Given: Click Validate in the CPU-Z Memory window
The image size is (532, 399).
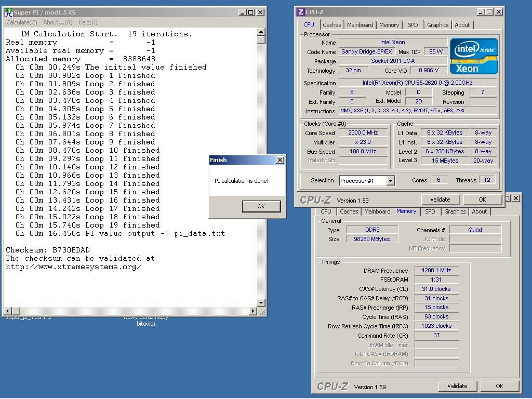Looking at the screenshot, I should 457,386.
